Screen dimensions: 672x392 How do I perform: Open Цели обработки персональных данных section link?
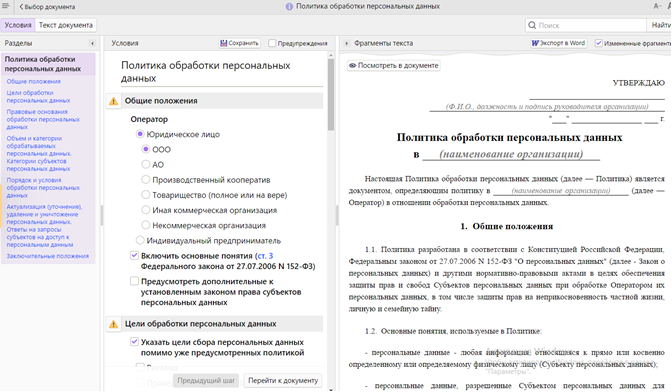(x=38, y=96)
